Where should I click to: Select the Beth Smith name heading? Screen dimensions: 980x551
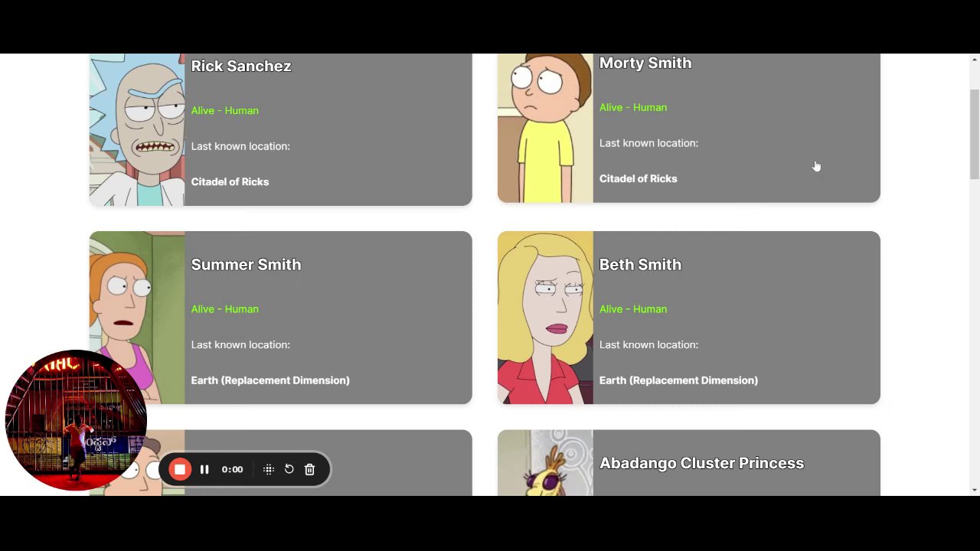tap(640, 265)
